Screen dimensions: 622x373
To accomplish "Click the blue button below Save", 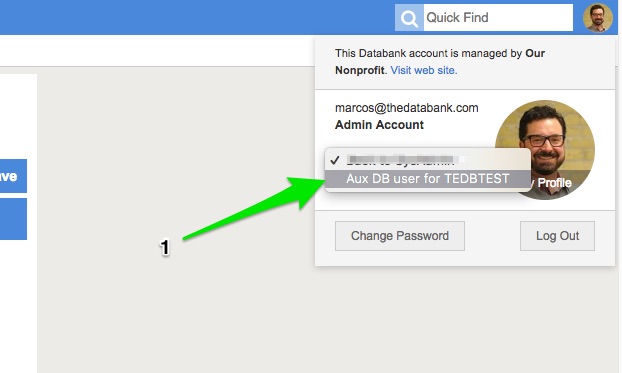I will tap(13, 219).
